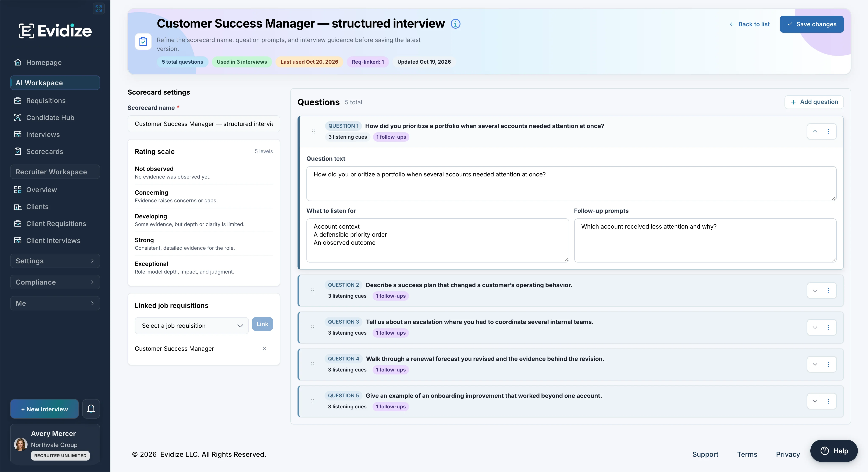The width and height of the screenshot is (868, 472).
Task: Open Client Requisitions in sidebar
Action: click(x=55, y=223)
